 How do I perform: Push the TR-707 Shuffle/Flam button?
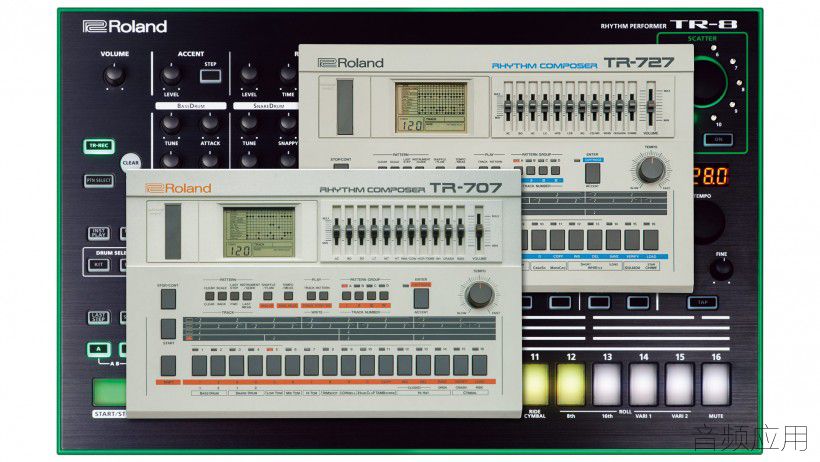[267, 296]
